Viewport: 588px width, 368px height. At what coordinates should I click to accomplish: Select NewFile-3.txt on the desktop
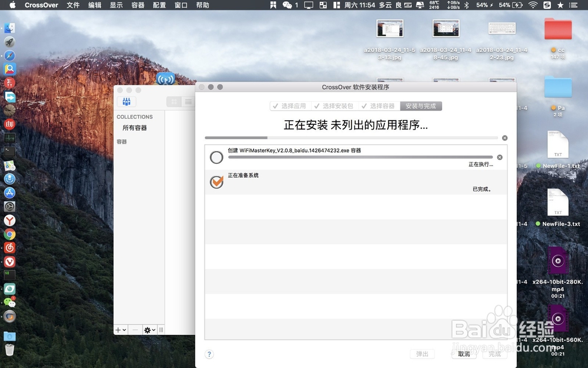tap(558, 203)
